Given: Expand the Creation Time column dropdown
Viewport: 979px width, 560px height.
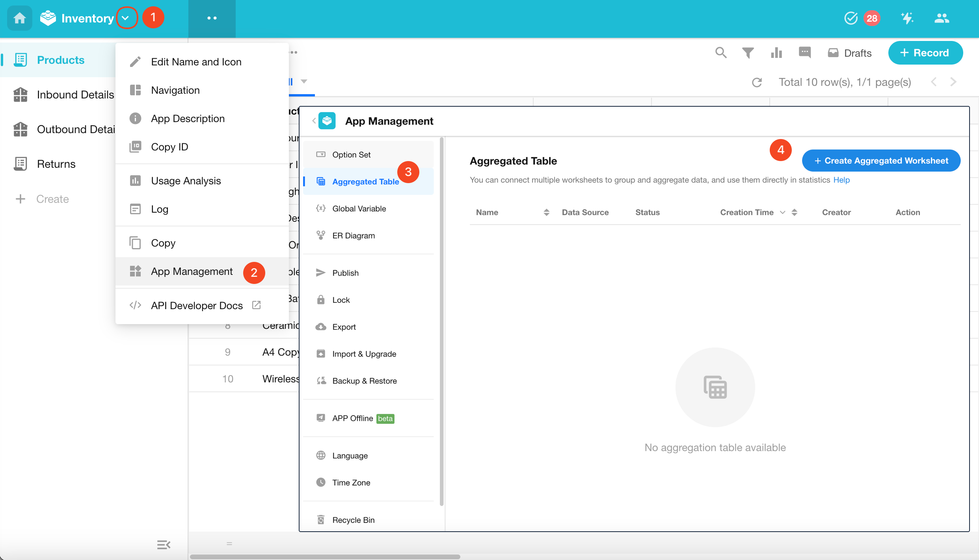Looking at the screenshot, I should [782, 212].
